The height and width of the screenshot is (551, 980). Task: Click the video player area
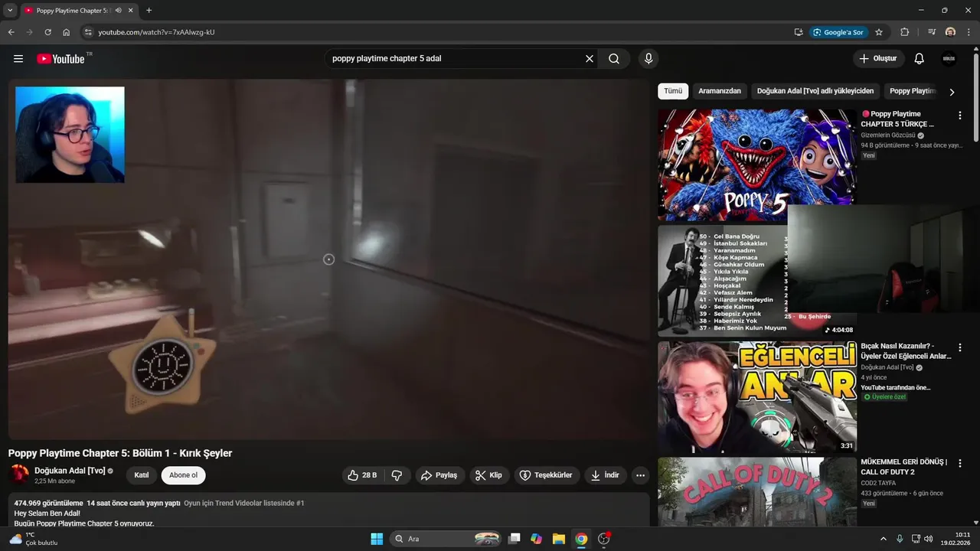[x=328, y=259]
